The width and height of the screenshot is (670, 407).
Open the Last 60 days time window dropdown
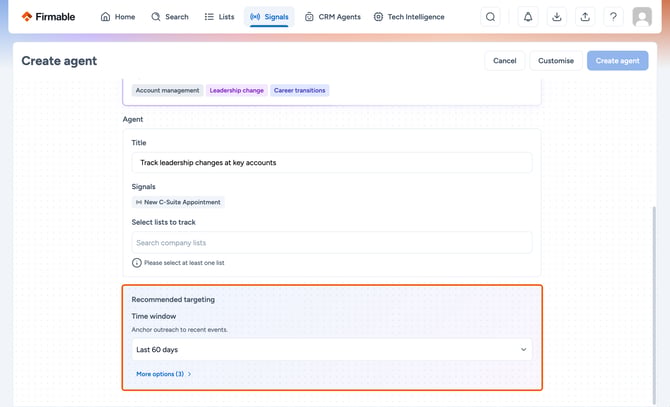click(x=332, y=349)
